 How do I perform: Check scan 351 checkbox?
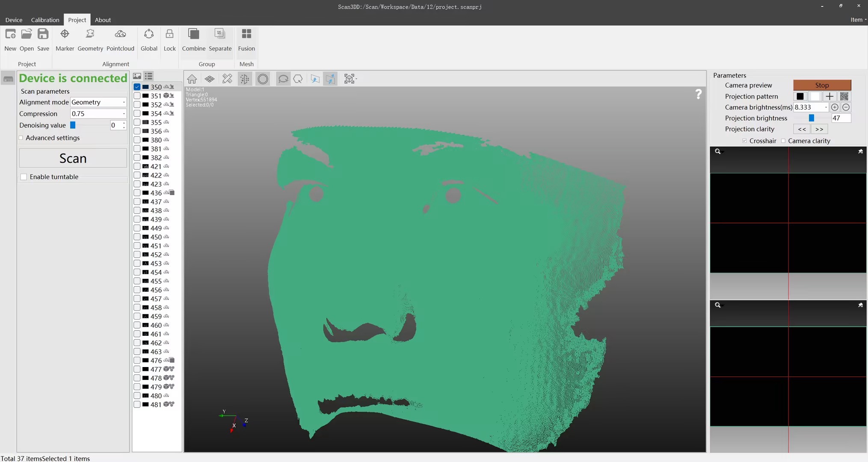pos(137,96)
